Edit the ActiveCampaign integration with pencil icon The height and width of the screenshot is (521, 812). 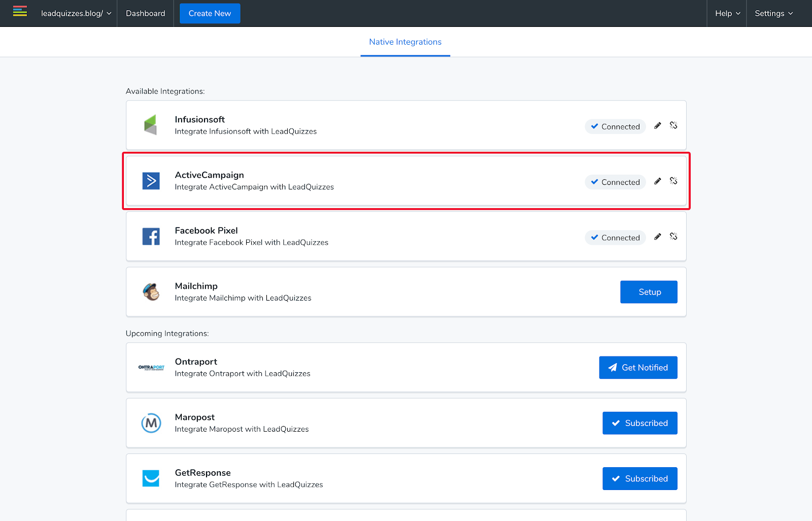pos(658,181)
